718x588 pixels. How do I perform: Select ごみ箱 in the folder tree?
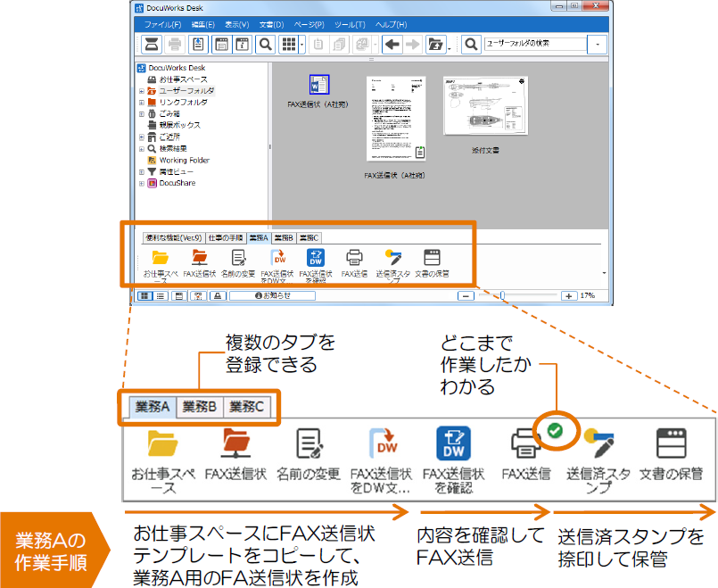169,114
